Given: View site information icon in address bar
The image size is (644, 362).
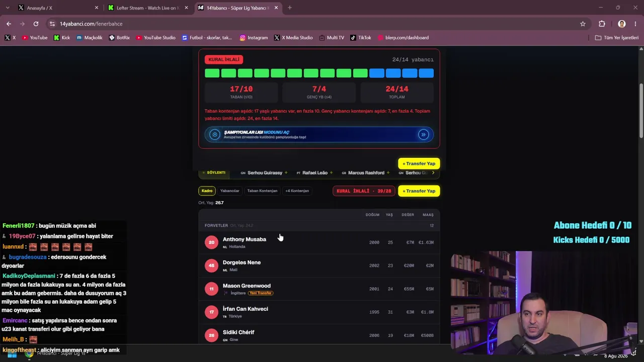Looking at the screenshot, I should point(52,24).
